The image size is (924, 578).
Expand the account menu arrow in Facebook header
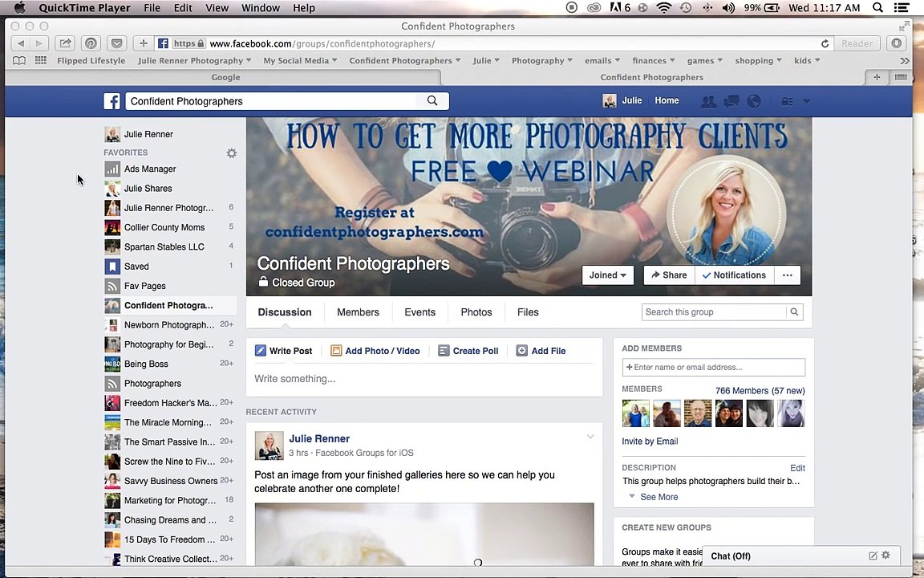click(807, 101)
